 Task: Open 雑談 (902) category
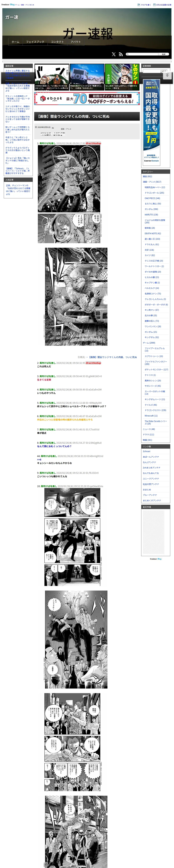click(147, 176)
